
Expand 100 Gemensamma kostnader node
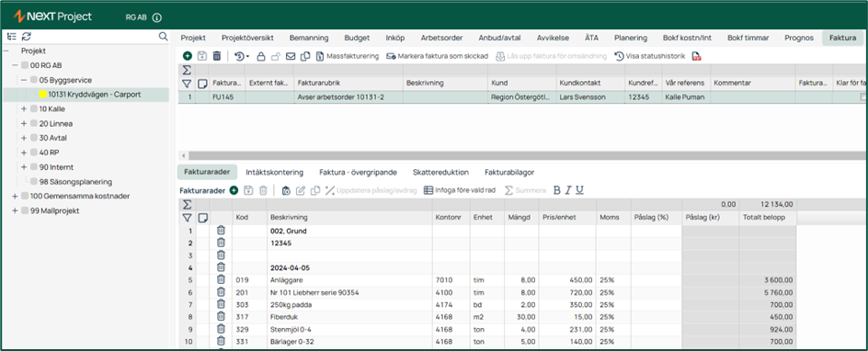point(15,197)
